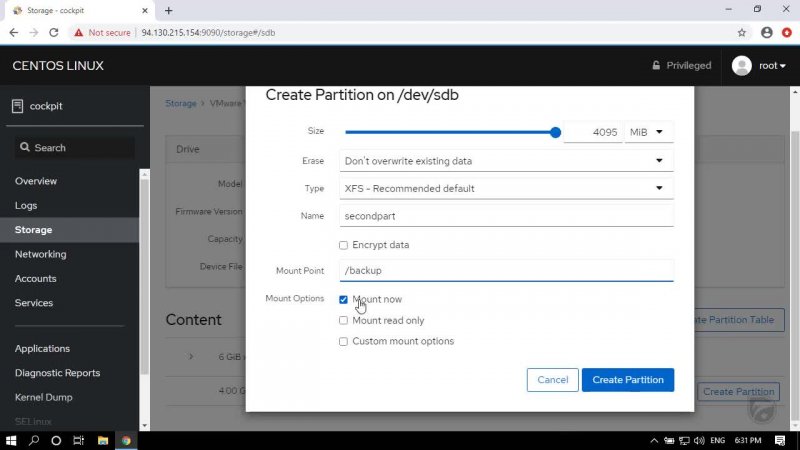Bookmark this page with star icon

point(742,32)
